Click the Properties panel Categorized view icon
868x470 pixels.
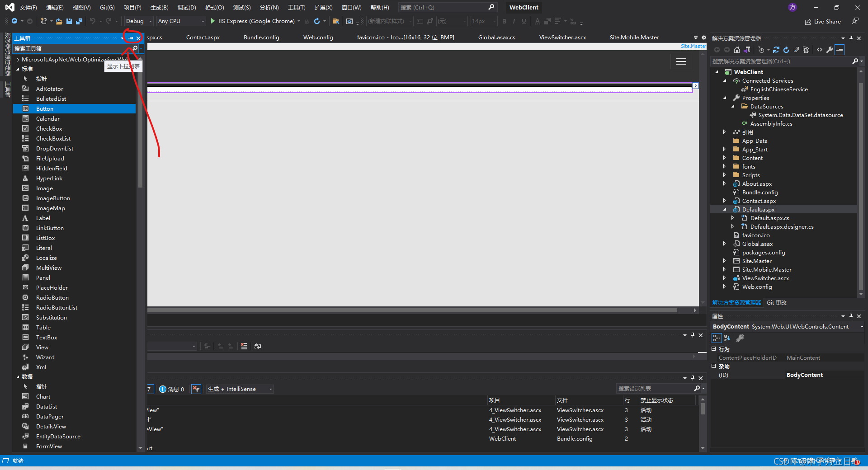[x=717, y=338]
